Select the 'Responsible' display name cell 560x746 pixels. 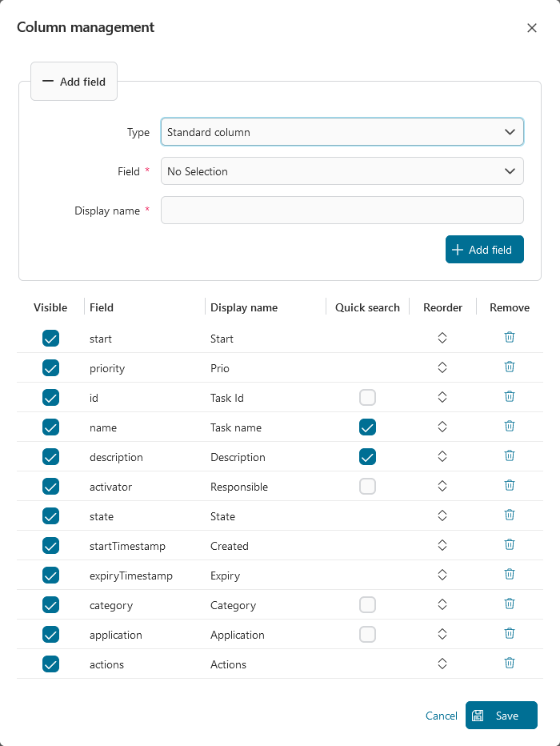239,487
